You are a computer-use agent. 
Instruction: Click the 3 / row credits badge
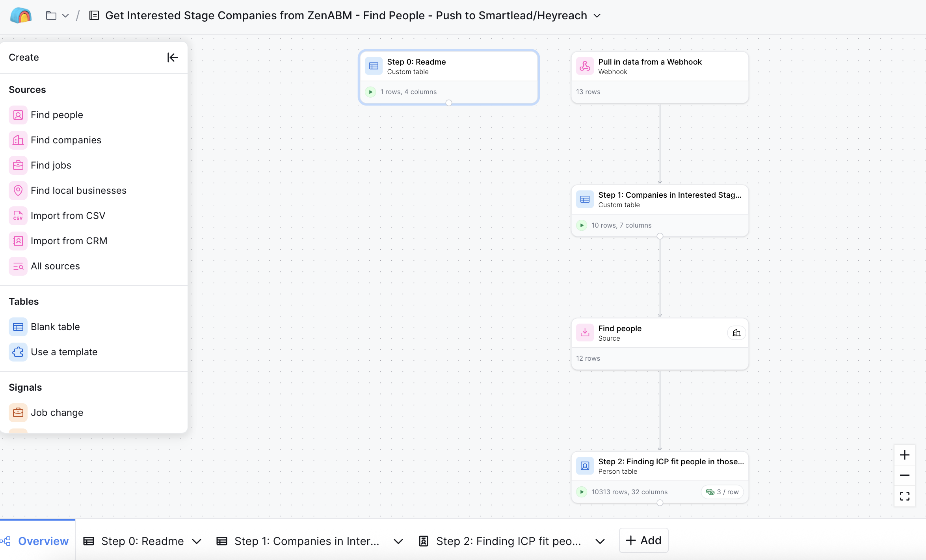click(x=722, y=492)
